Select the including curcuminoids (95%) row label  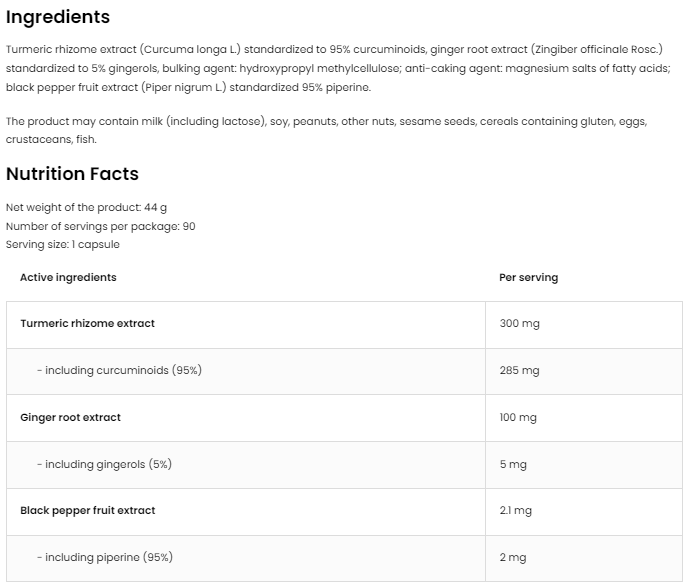point(119,371)
